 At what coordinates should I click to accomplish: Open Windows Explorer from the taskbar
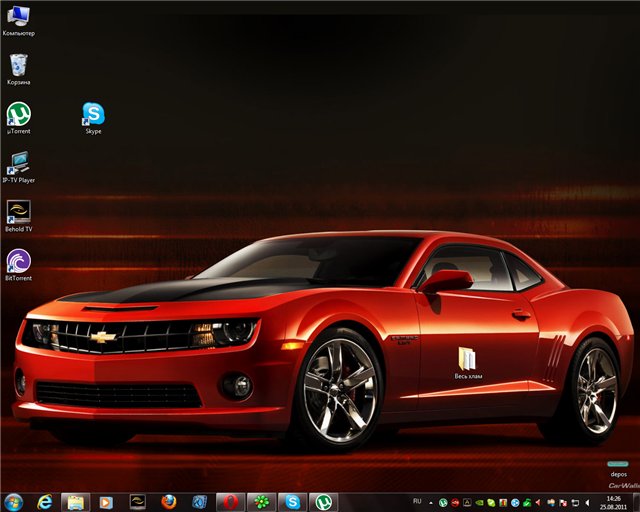76,502
